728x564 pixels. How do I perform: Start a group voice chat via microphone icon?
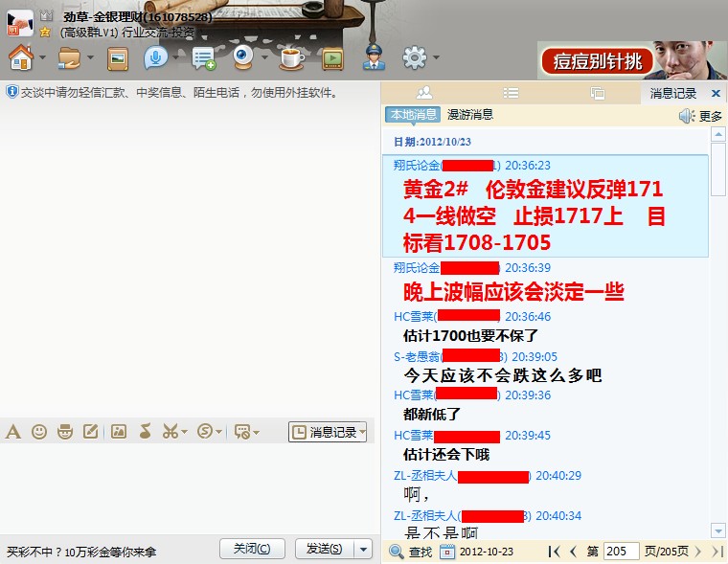click(153, 58)
